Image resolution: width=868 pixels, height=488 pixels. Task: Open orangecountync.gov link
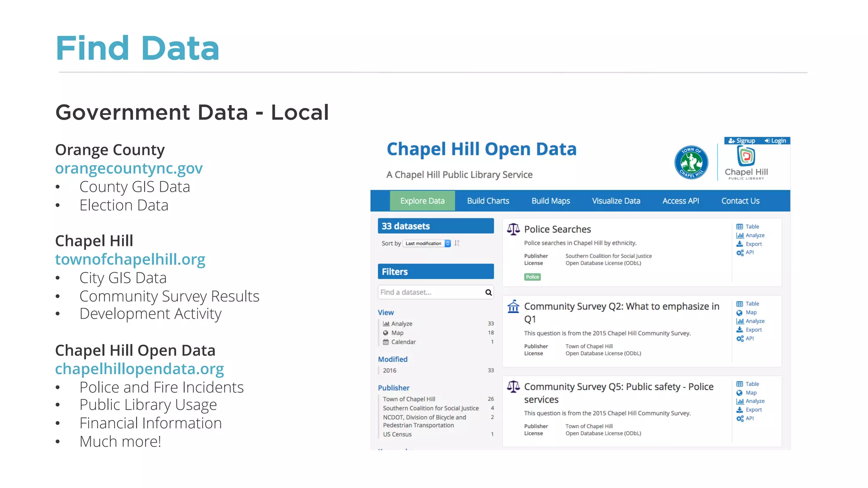129,168
